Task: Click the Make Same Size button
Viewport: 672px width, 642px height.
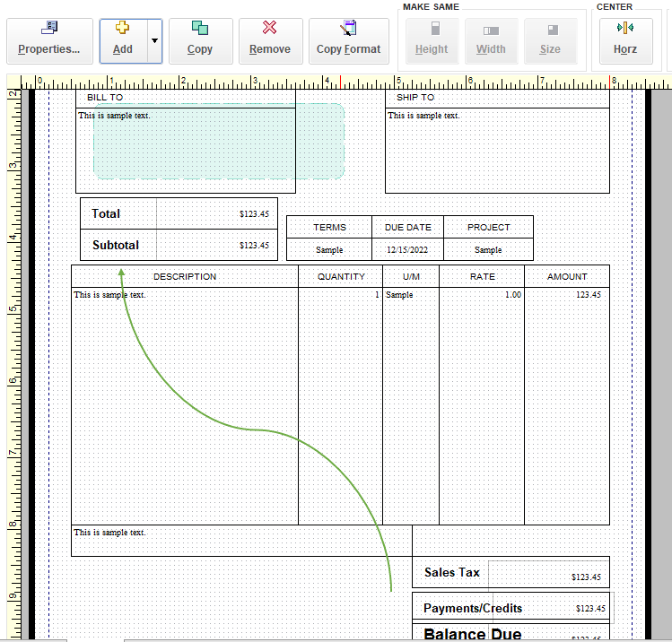Action: (550, 41)
